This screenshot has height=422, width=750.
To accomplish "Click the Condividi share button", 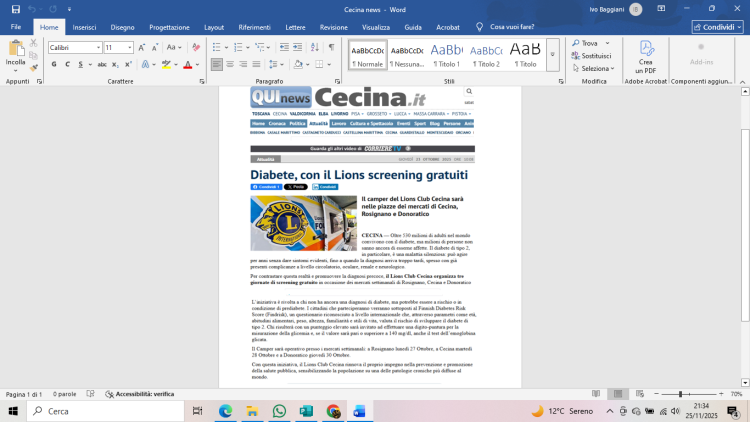I will click(717, 27).
